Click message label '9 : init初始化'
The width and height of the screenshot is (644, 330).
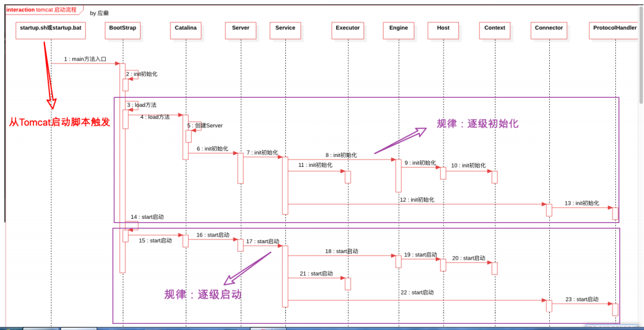(x=420, y=163)
